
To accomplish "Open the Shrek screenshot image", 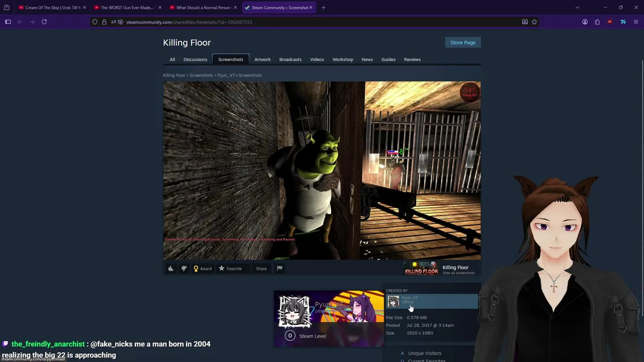I will tap(322, 170).
